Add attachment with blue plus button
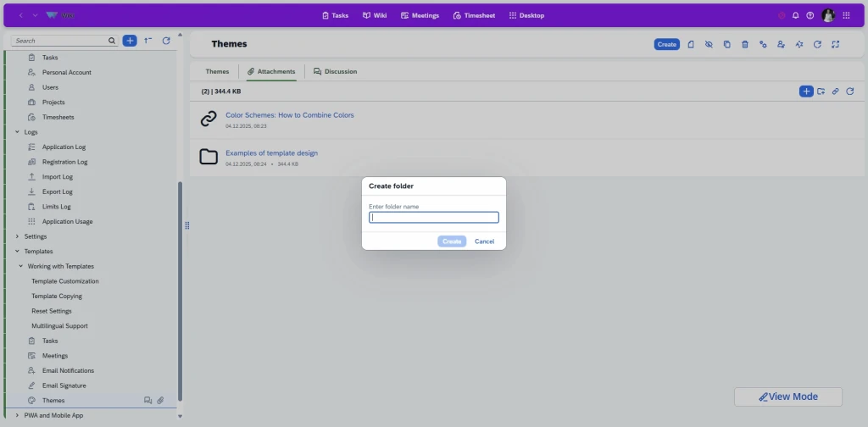The height and width of the screenshot is (427, 868). pyautogui.click(x=806, y=91)
